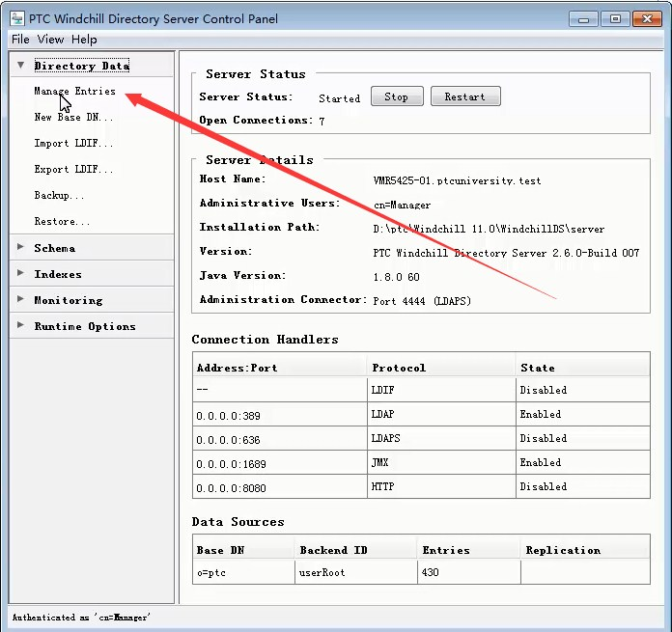Select the o=ptc base DN cell

pyautogui.click(x=243, y=572)
